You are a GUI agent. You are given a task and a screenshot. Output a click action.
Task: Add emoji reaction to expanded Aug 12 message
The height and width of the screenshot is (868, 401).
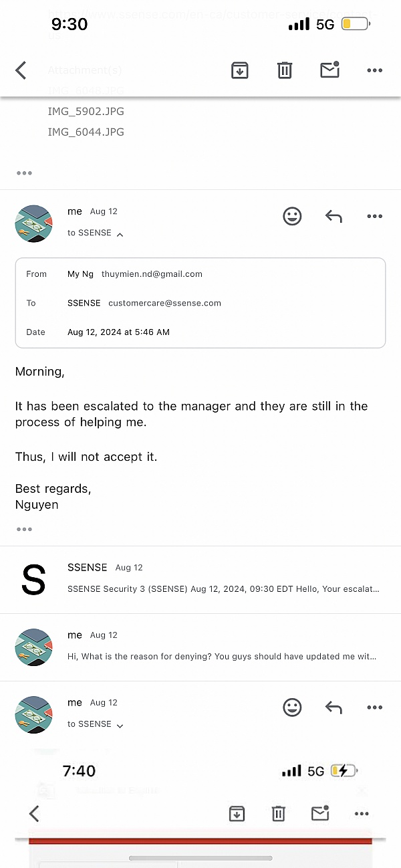click(x=292, y=216)
